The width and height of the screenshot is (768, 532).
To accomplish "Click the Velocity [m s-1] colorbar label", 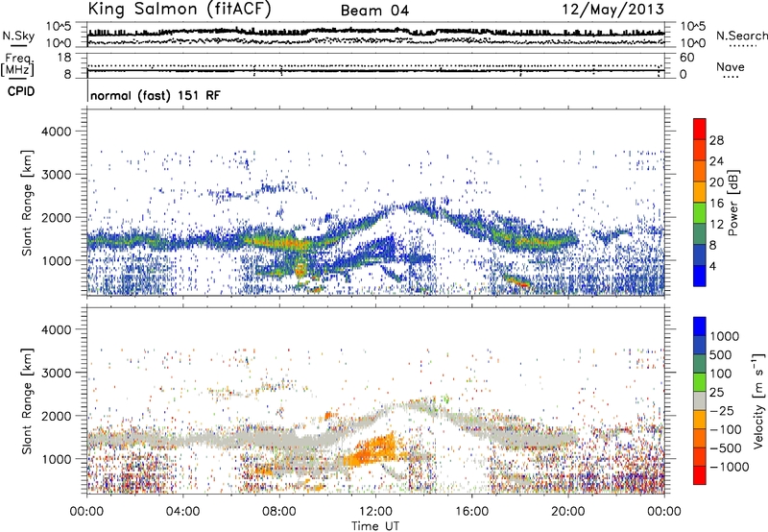I will coord(758,400).
